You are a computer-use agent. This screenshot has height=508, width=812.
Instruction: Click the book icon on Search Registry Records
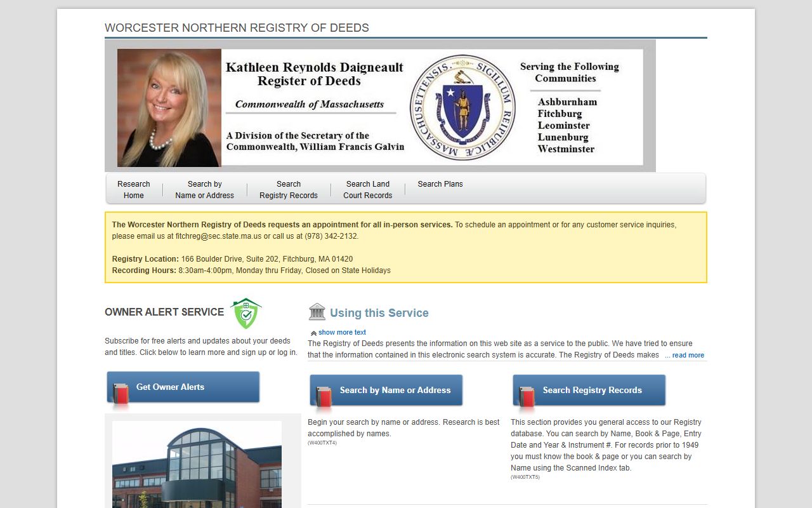527,398
